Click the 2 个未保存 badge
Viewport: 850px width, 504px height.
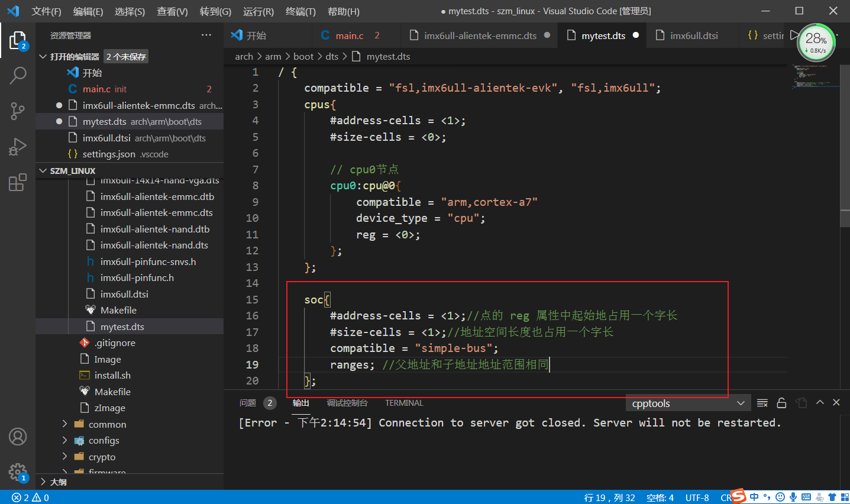[126, 57]
